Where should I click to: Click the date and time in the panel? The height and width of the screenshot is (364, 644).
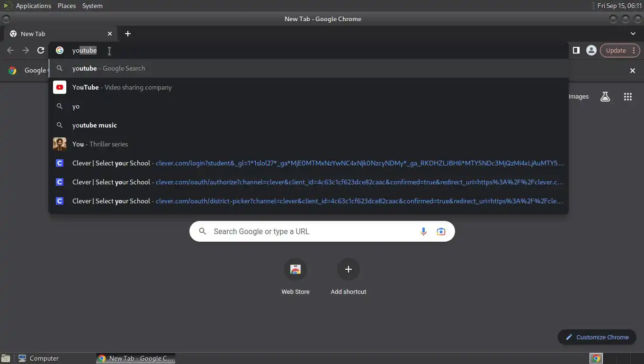pos(619,6)
